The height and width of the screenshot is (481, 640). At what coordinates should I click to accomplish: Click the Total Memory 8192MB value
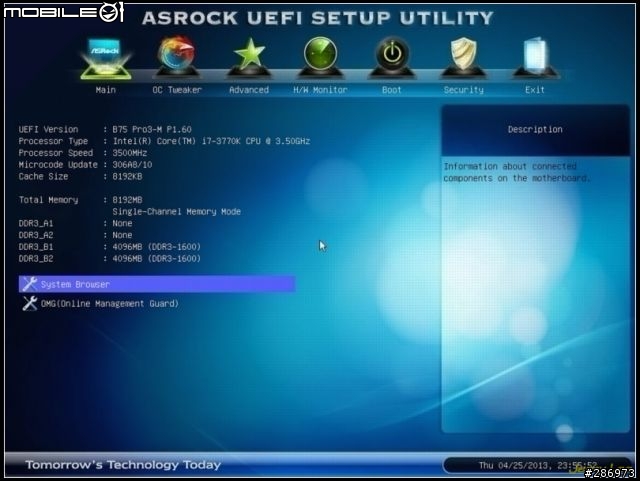tap(127, 200)
